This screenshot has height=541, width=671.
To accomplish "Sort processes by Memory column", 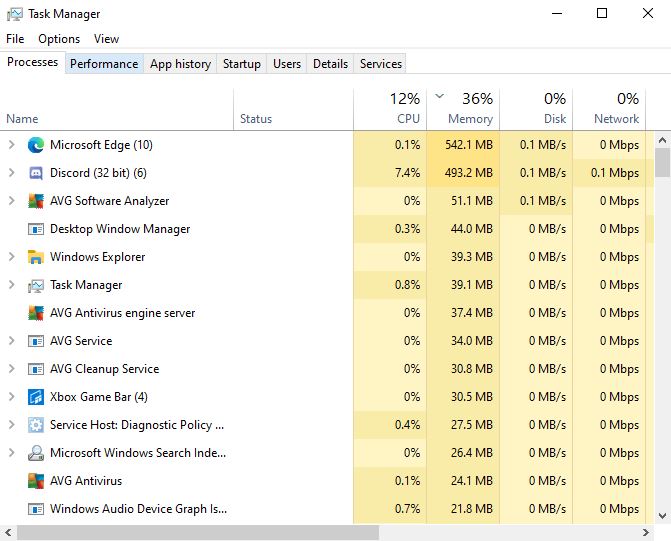I will click(463, 109).
